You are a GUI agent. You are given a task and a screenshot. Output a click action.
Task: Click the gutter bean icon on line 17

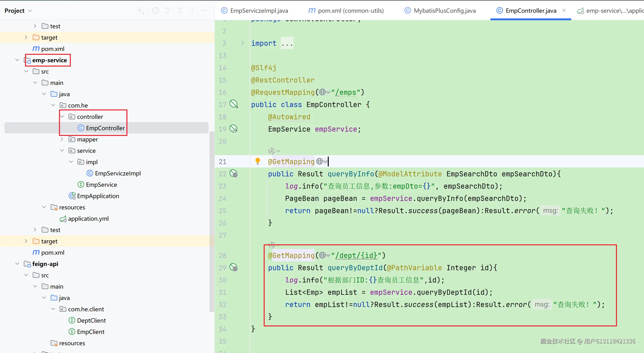click(233, 104)
